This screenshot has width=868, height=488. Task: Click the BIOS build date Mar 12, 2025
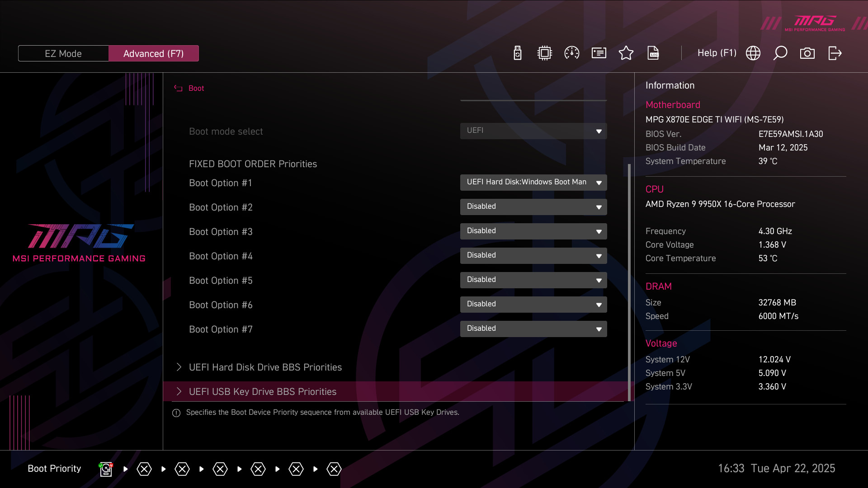tap(783, 148)
